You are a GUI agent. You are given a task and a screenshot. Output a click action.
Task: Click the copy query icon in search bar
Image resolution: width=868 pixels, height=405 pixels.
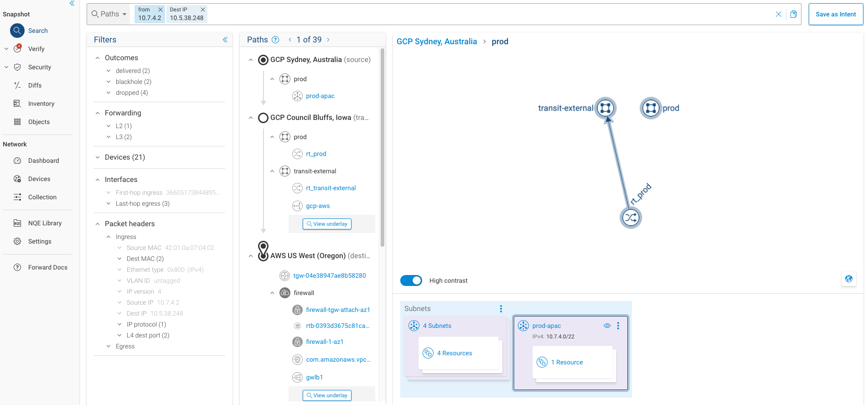click(x=793, y=14)
